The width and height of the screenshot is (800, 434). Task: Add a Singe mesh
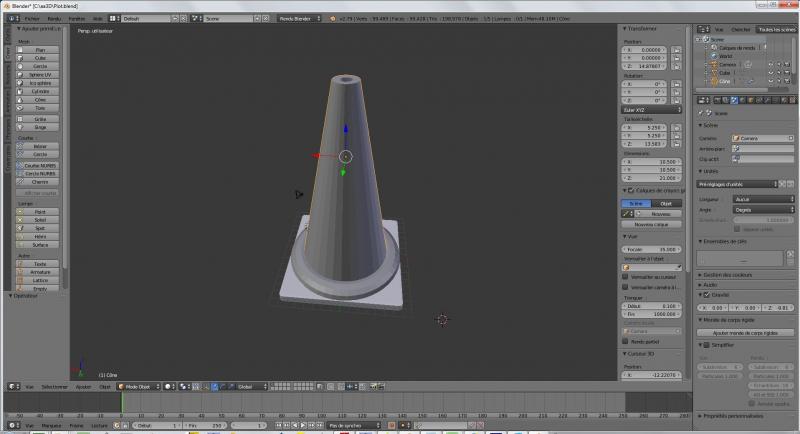click(40, 127)
